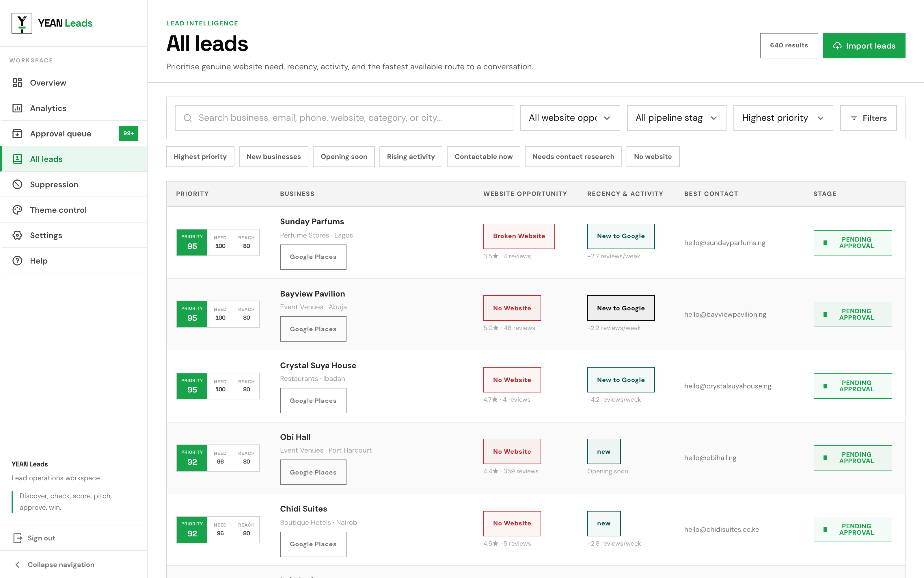Click New to Google badge for Crystal Suya House

621,380
